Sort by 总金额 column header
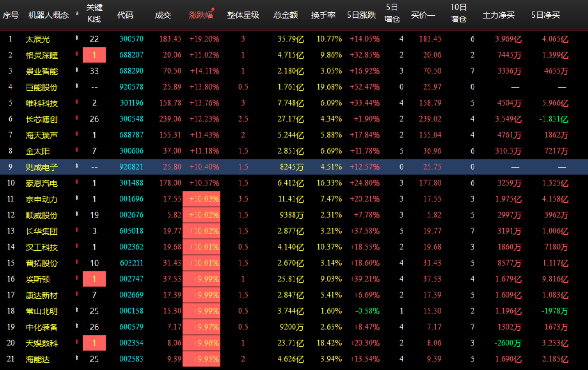Viewport: 588px width, 370px height. coord(286,15)
